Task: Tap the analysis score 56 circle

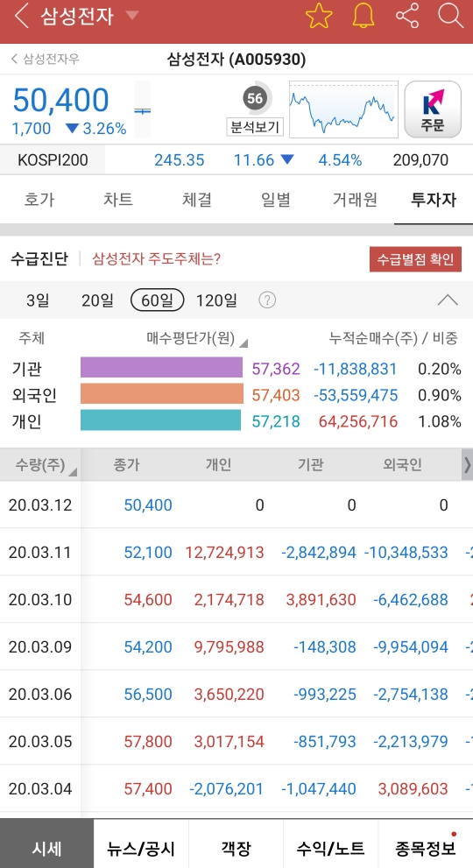Action: pos(255,98)
